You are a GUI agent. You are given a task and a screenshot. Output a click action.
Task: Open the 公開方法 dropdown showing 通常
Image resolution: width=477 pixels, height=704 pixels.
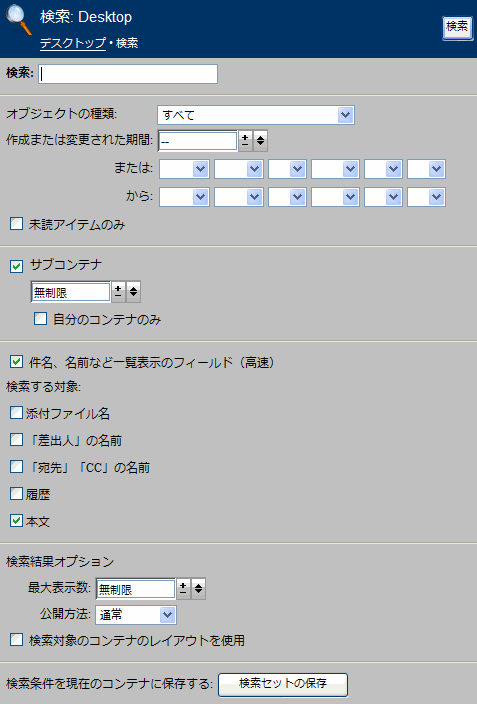point(136,615)
